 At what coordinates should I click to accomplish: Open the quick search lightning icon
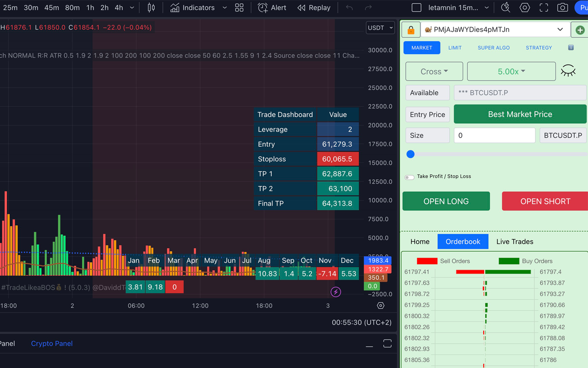[x=505, y=8]
